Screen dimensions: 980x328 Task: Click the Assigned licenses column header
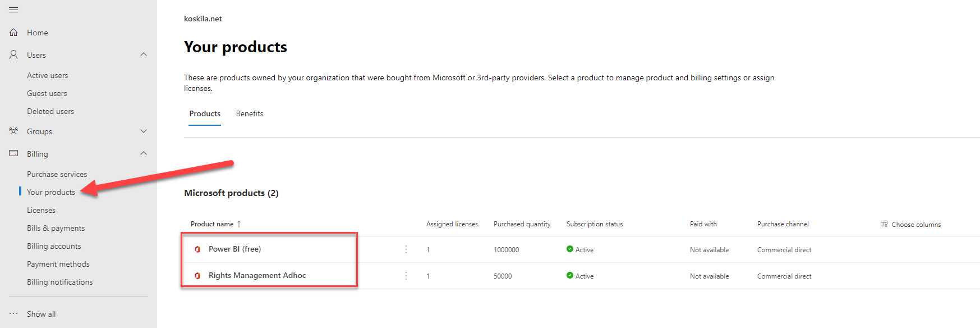click(x=452, y=224)
